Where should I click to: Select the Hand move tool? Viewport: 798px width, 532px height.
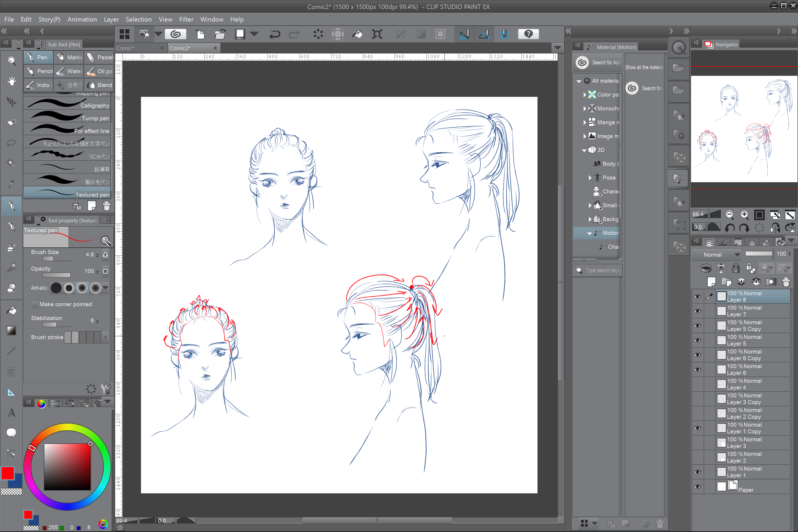coord(11,81)
